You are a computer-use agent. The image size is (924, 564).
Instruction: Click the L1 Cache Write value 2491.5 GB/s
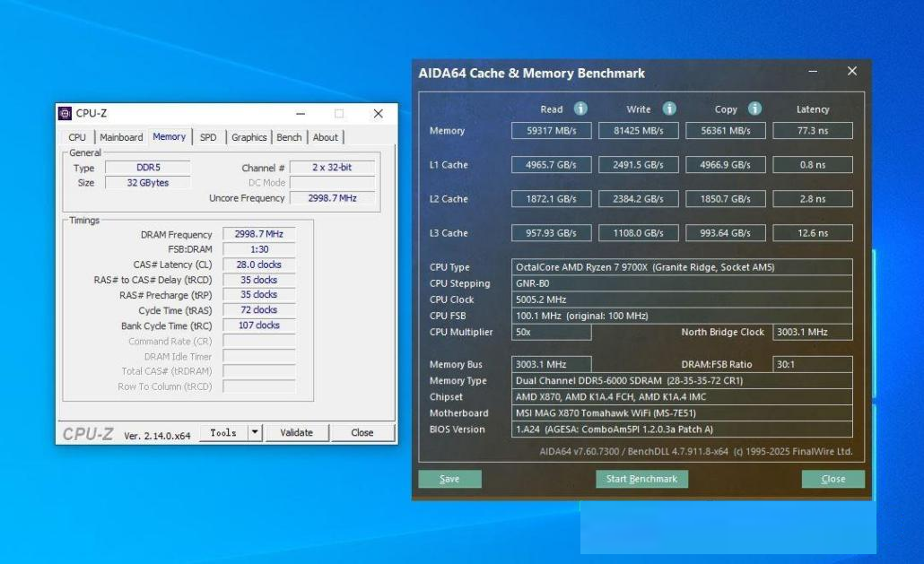[x=639, y=165]
